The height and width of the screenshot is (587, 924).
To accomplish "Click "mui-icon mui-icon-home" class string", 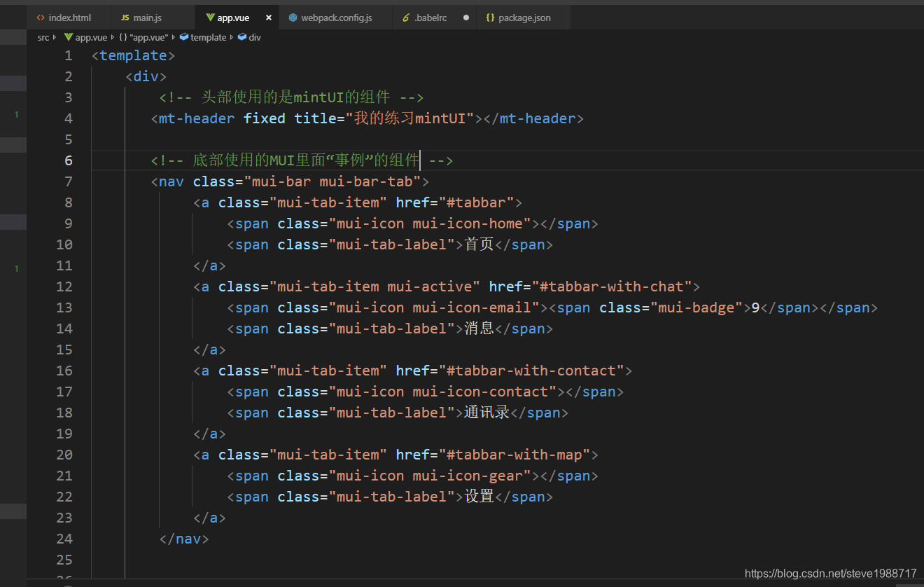I will (430, 223).
